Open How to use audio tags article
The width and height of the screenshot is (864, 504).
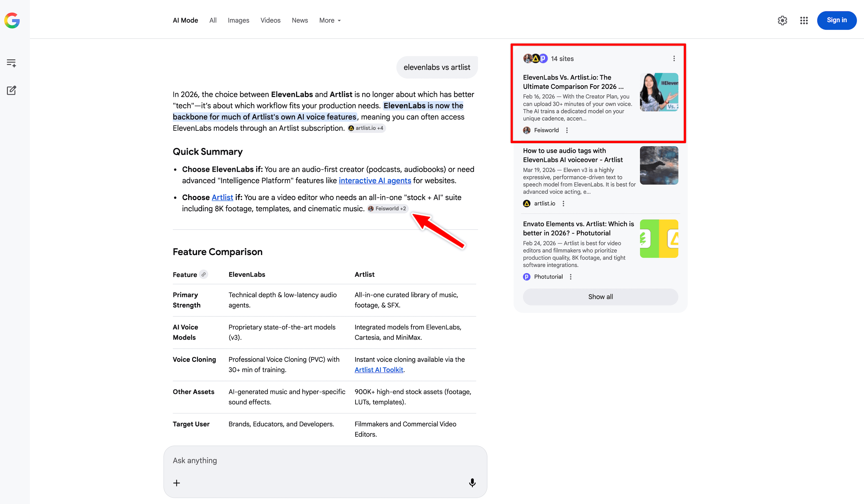pos(573,155)
